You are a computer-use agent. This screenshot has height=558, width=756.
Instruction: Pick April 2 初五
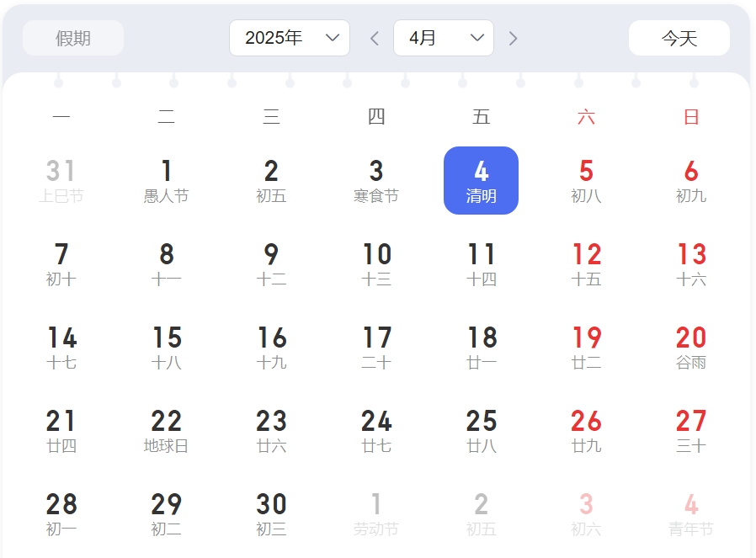click(x=271, y=181)
